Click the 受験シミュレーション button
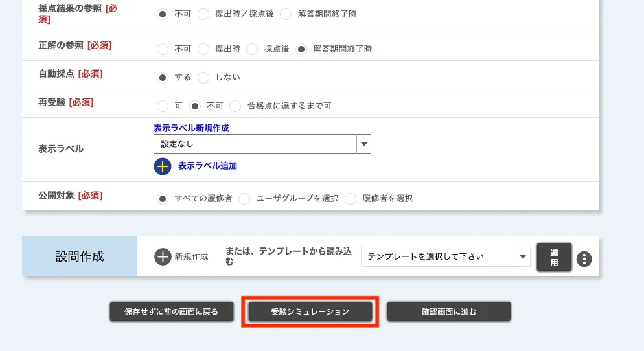The height and width of the screenshot is (351, 644). pyautogui.click(x=310, y=311)
